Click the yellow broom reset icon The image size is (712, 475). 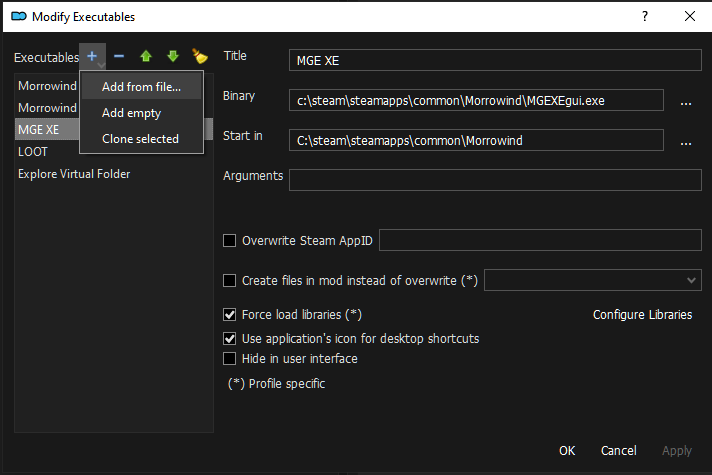tap(200, 57)
